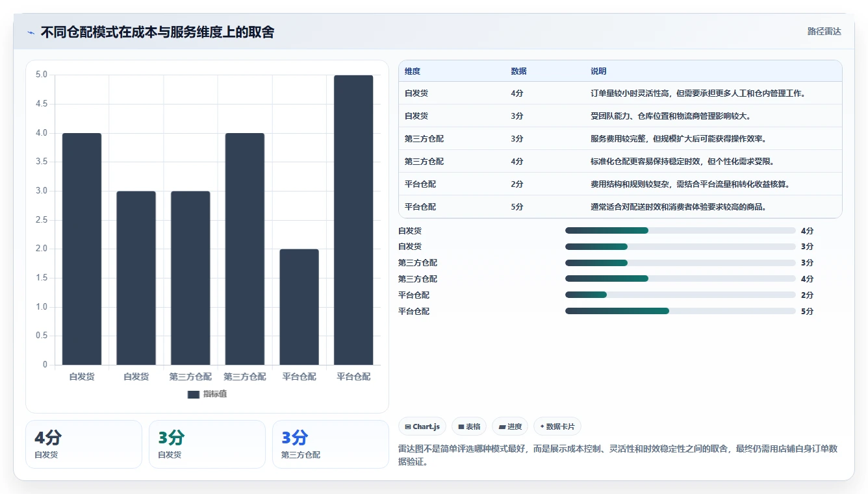Click the 路径雷达 label in the header

click(x=824, y=31)
